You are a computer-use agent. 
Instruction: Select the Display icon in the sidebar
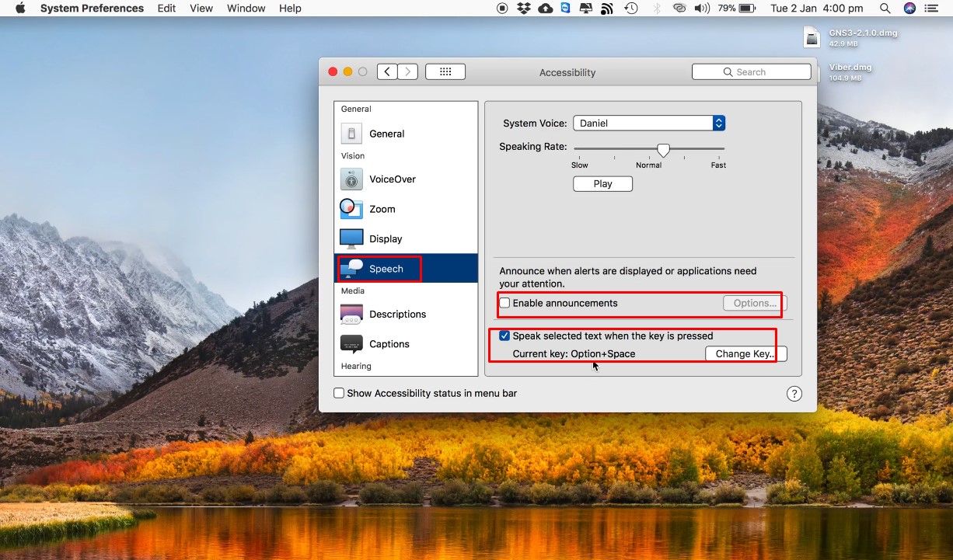point(351,238)
